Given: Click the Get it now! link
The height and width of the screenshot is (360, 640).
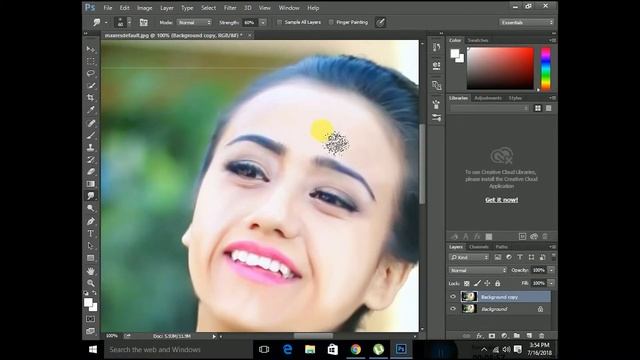Looking at the screenshot, I should [x=502, y=200].
